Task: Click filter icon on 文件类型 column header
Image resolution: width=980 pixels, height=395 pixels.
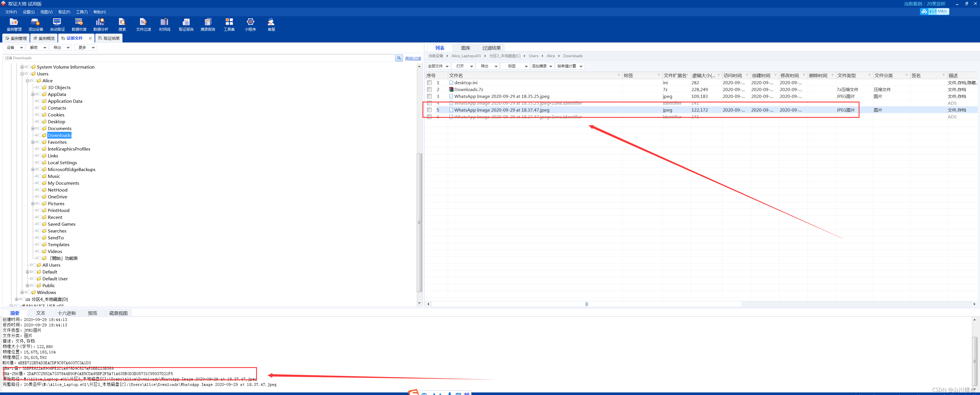Action: pyautogui.click(x=869, y=75)
